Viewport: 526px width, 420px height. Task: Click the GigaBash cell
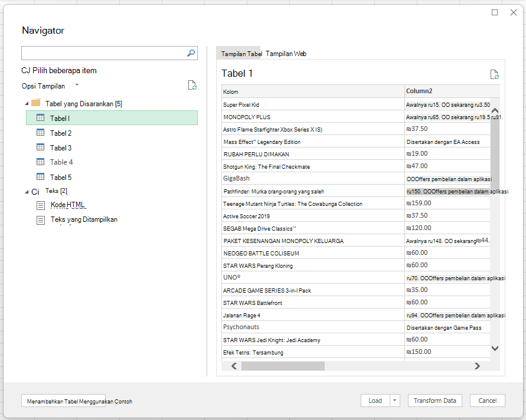[313, 179]
